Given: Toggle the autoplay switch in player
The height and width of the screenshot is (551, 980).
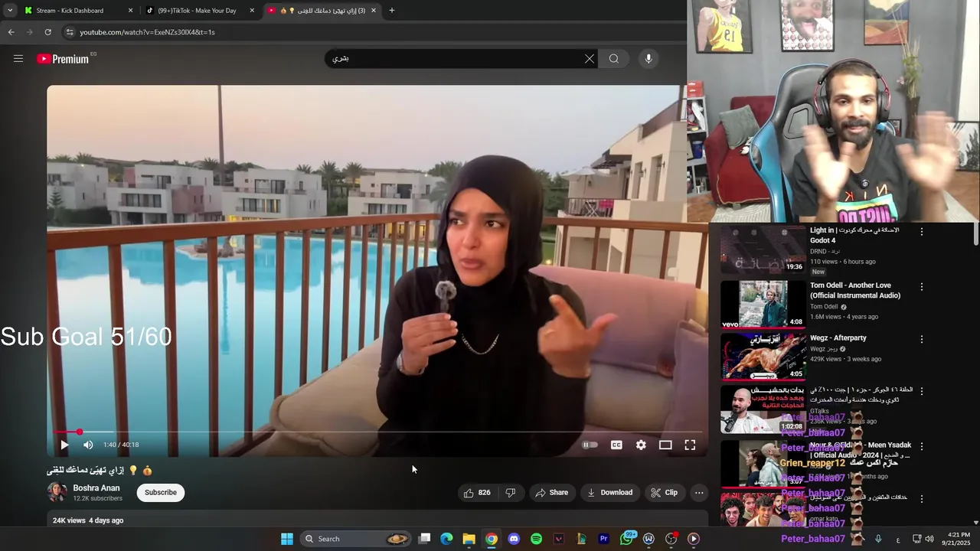Looking at the screenshot, I should coord(590,445).
